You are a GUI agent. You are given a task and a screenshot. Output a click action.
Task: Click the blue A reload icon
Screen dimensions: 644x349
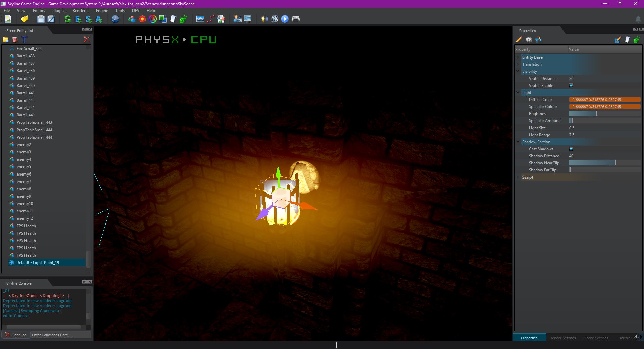coord(99,19)
